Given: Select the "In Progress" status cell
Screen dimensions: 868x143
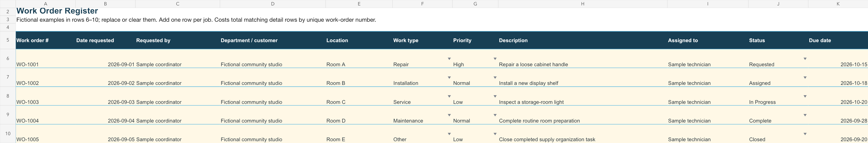Looking at the screenshot, I should pyautogui.click(x=778, y=96).
